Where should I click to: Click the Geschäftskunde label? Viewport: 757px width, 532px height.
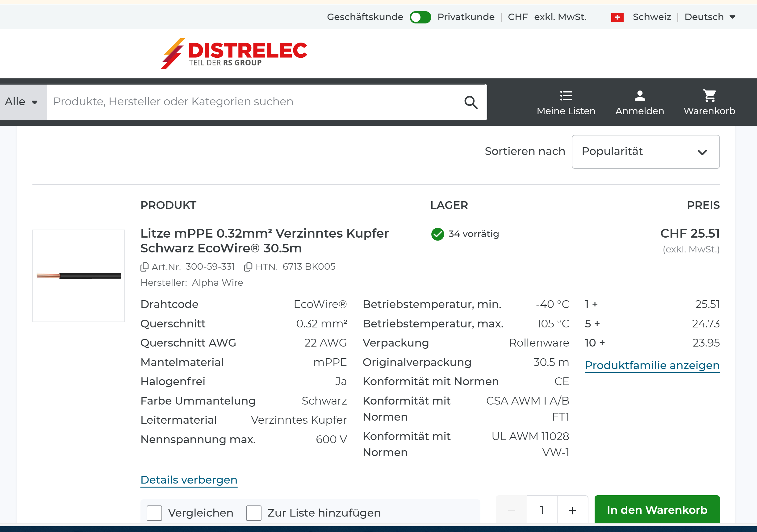(x=365, y=17)
